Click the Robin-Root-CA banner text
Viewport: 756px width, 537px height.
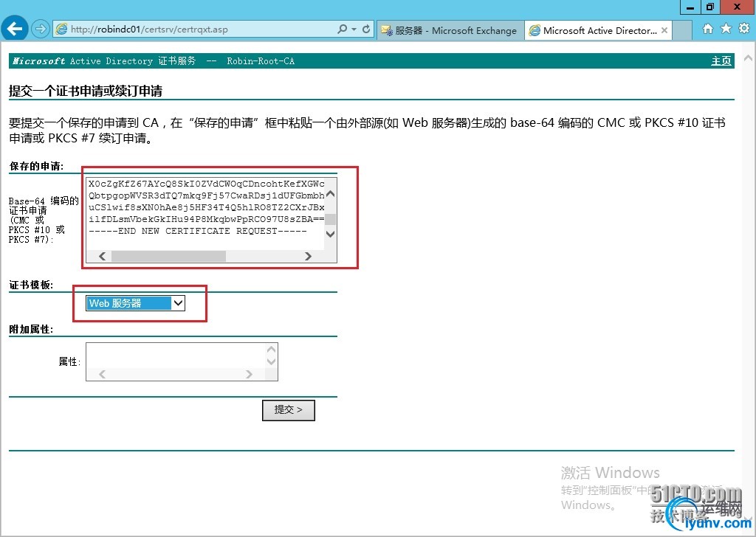pyautogui.click(x=261, y=61)
